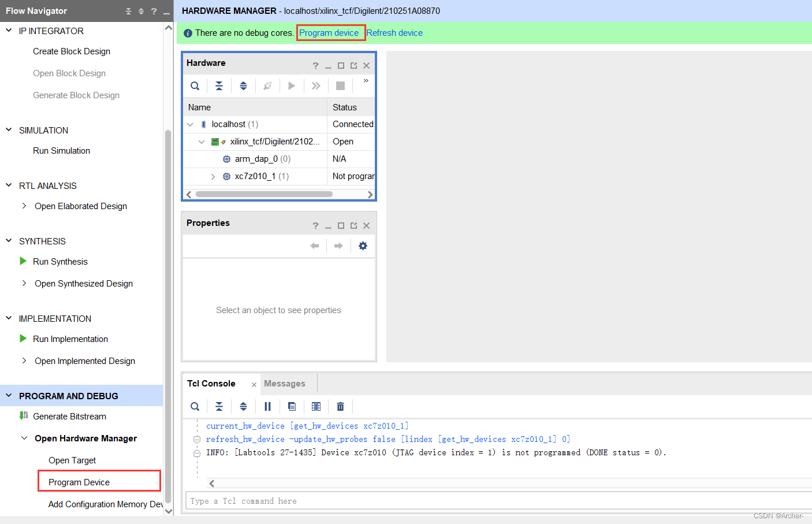Open Flow Navigator help
The height and width of the screenshot is (524, 812).
154,11
